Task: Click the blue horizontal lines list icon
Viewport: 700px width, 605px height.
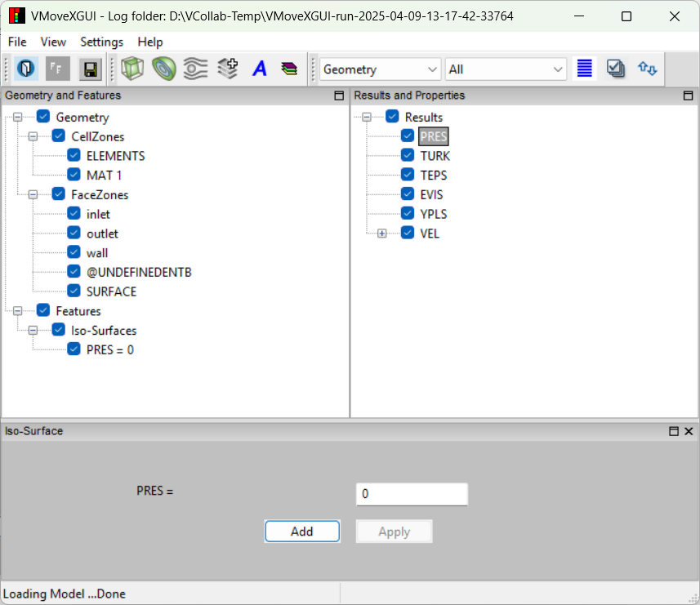Action: 584,69
